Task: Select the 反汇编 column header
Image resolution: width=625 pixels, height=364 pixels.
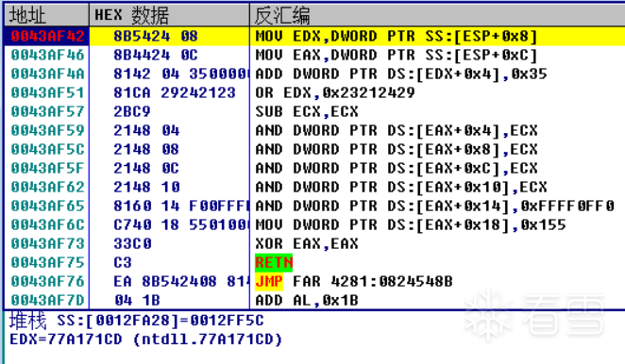Action: [437, 15]
